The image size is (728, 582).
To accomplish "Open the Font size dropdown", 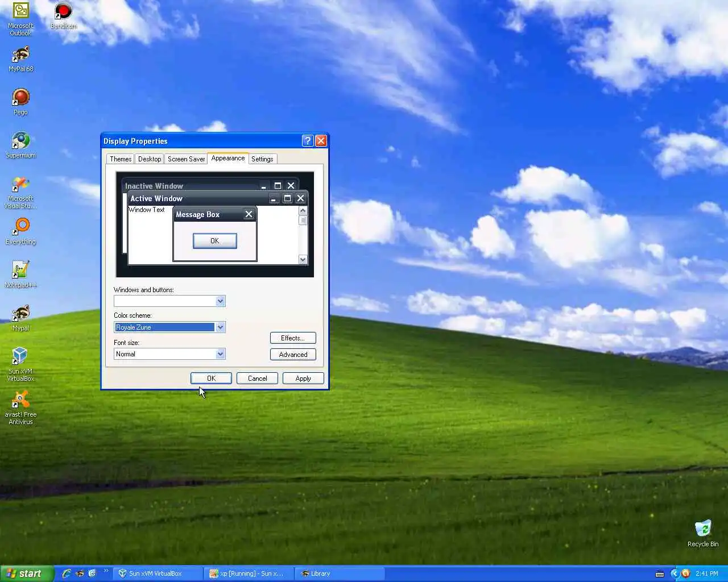I will click(220, 354).
